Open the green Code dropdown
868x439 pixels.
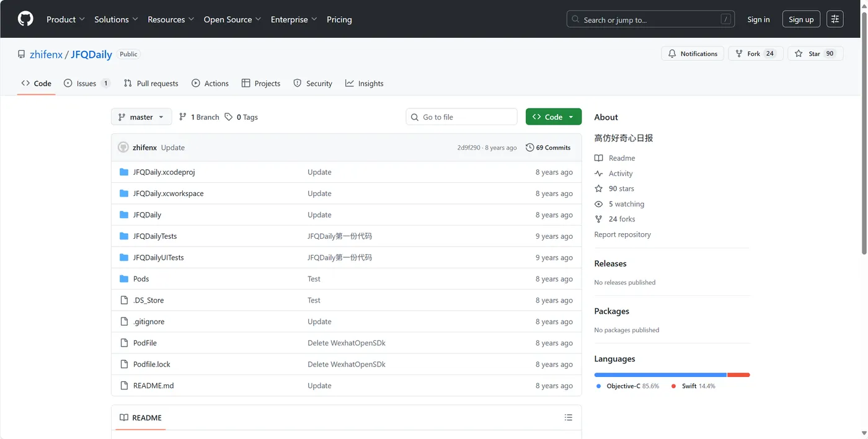point(554,117)
